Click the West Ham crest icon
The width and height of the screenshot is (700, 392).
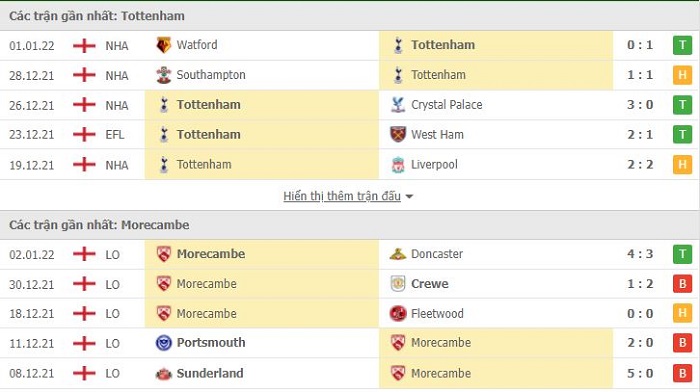click(x=398, y=134)
